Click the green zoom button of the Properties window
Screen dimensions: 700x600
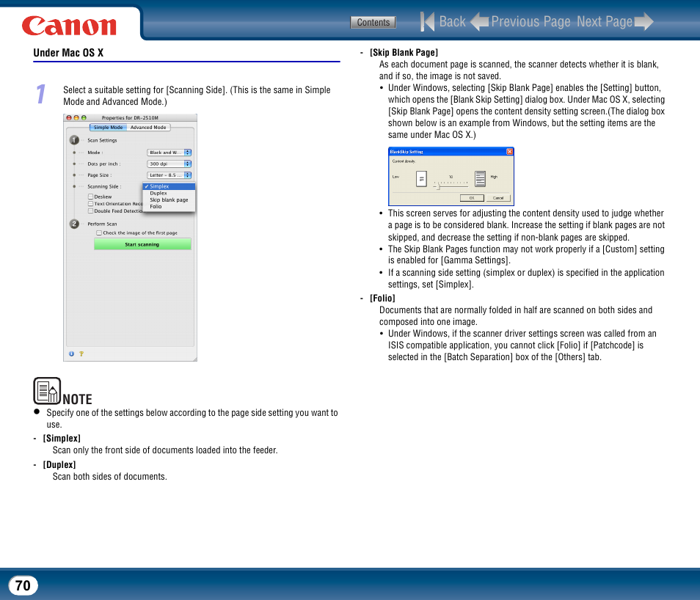tap(84, 118)
